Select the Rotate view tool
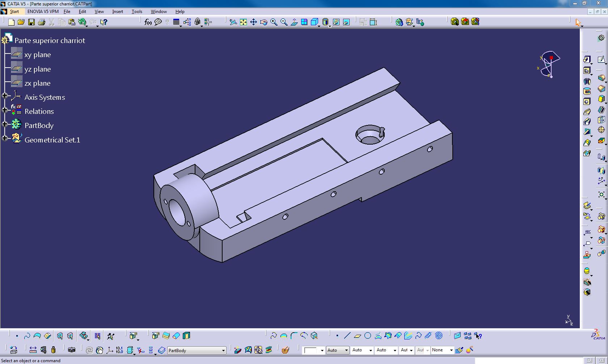The image size is (608, 364). tap(264, 22)
